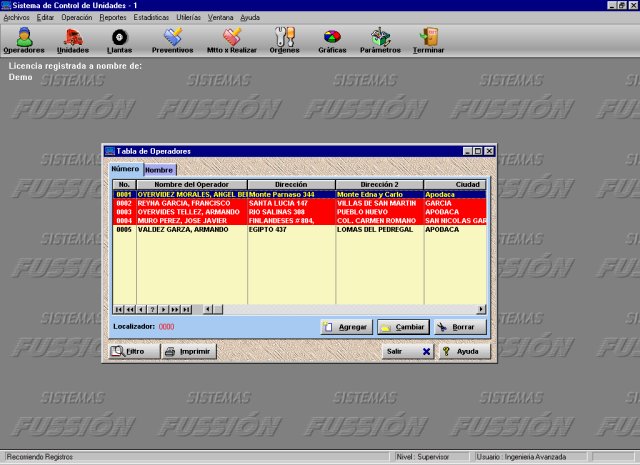
Task: Open the Gráficas chart icon
Action: pos(332,40)
